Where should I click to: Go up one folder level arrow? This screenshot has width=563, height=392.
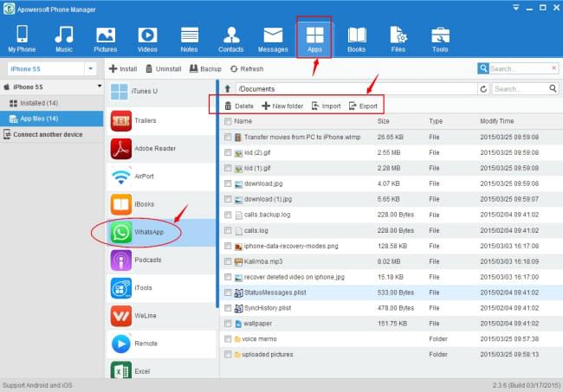coord(227,89)
